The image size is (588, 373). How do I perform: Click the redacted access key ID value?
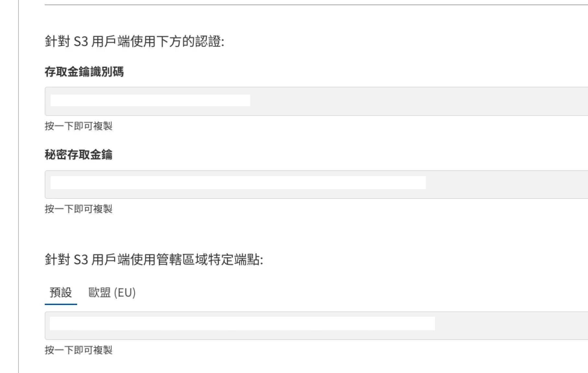[x=150, y=100]
